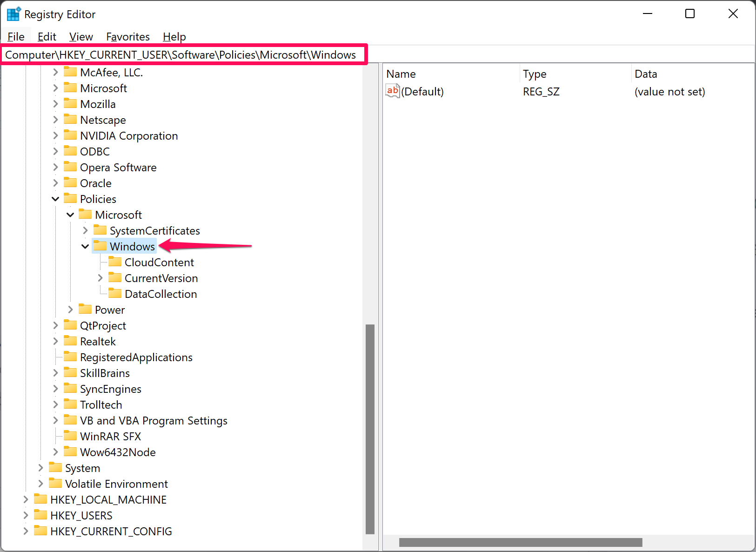Select the Microsoft key above Mozilla

[103, 88]
